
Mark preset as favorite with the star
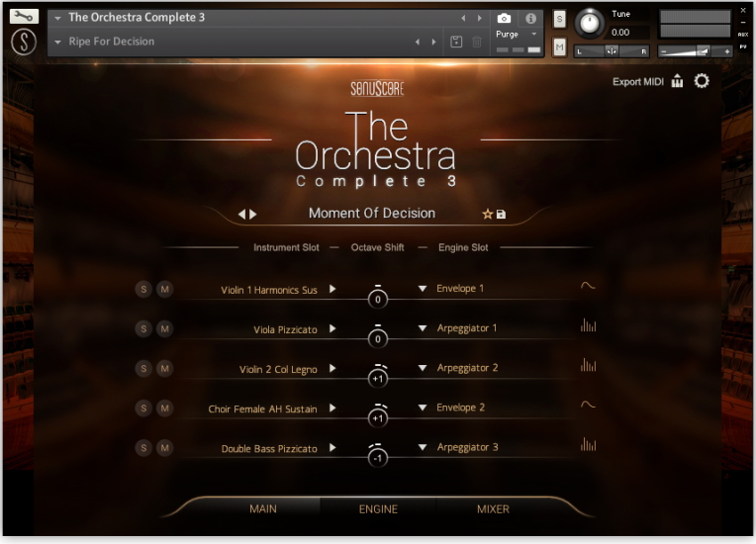point(488,214)
